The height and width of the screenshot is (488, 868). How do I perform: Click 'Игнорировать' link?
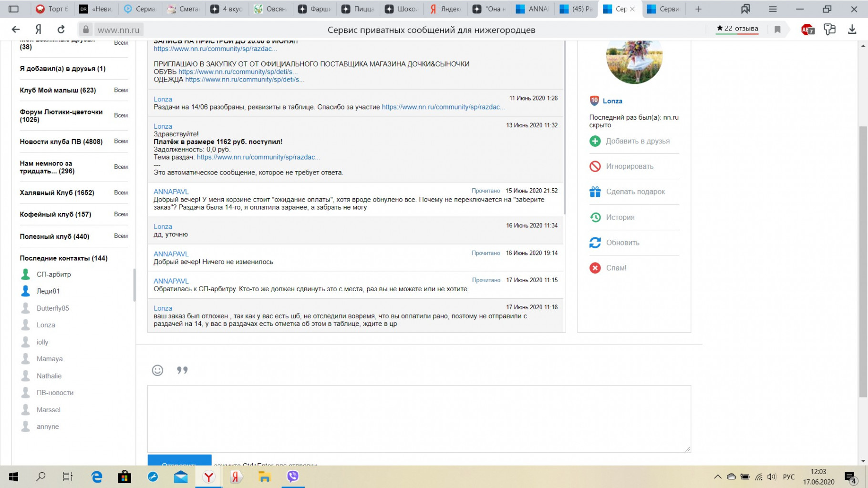(630, 166)
